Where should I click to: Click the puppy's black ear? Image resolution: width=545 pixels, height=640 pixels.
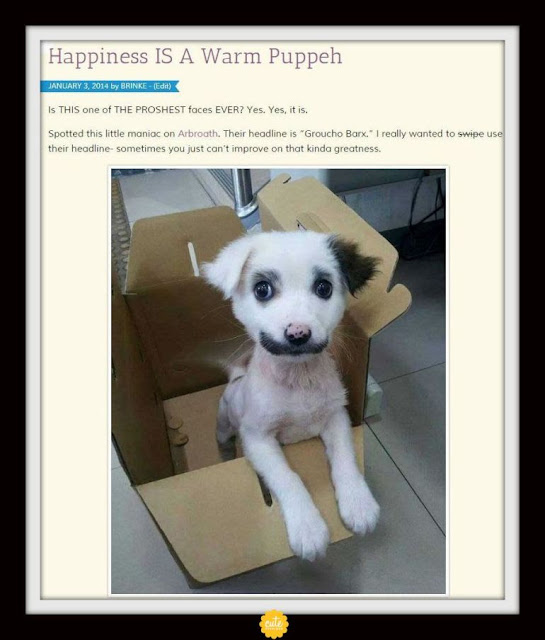point(353,263)
